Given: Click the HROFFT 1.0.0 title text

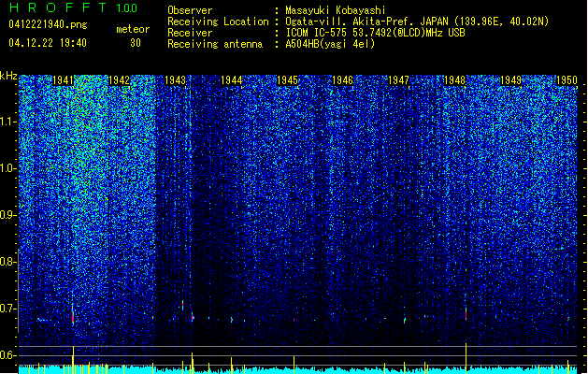Looking at the screenshot, I should 74,7.
